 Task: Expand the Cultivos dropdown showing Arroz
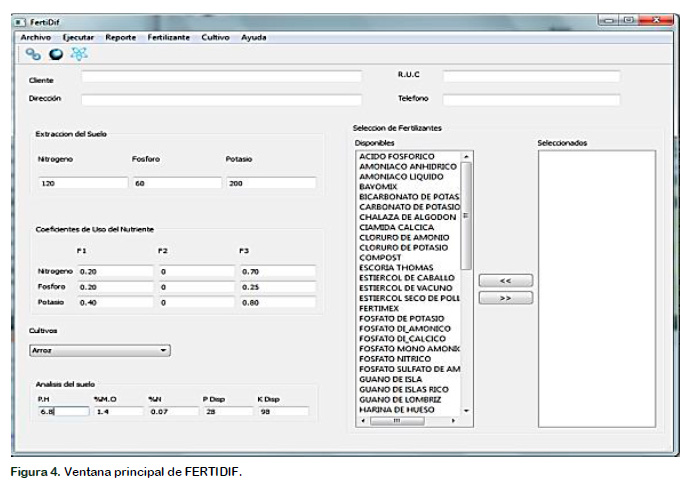pos(99,350)
